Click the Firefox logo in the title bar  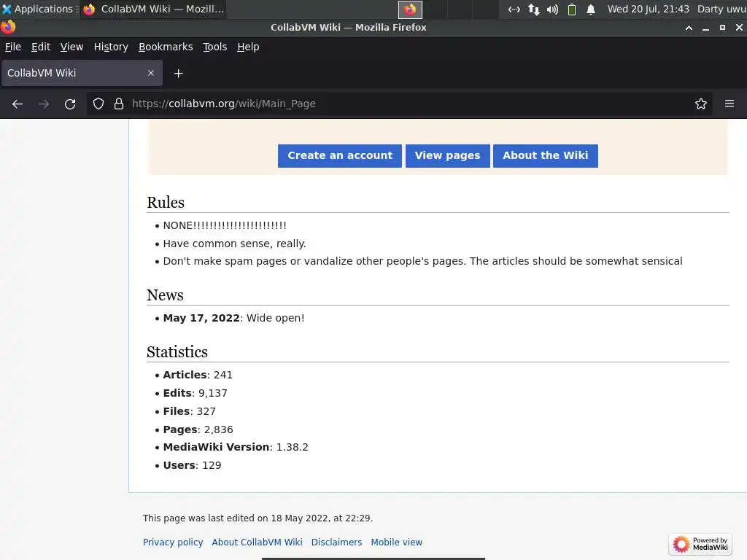7,27
